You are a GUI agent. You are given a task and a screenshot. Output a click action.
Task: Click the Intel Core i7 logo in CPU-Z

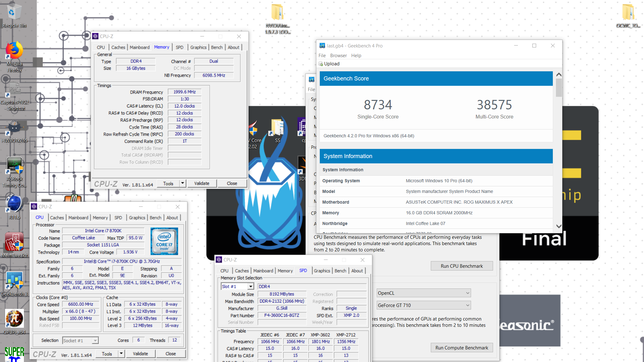[x=164, y=241]
